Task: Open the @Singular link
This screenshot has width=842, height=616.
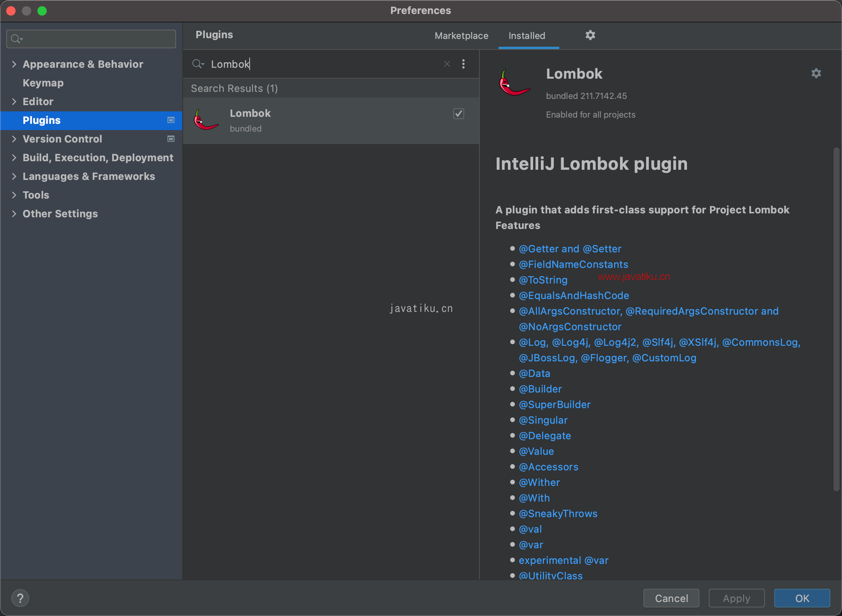Action: coord(543,420)
